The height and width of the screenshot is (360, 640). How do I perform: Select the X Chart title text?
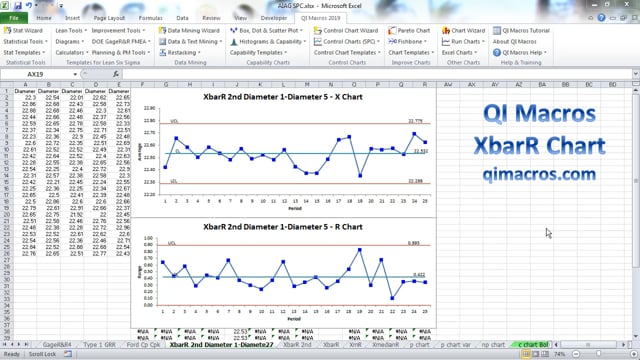pyautogui.click(x=283, y=97)
